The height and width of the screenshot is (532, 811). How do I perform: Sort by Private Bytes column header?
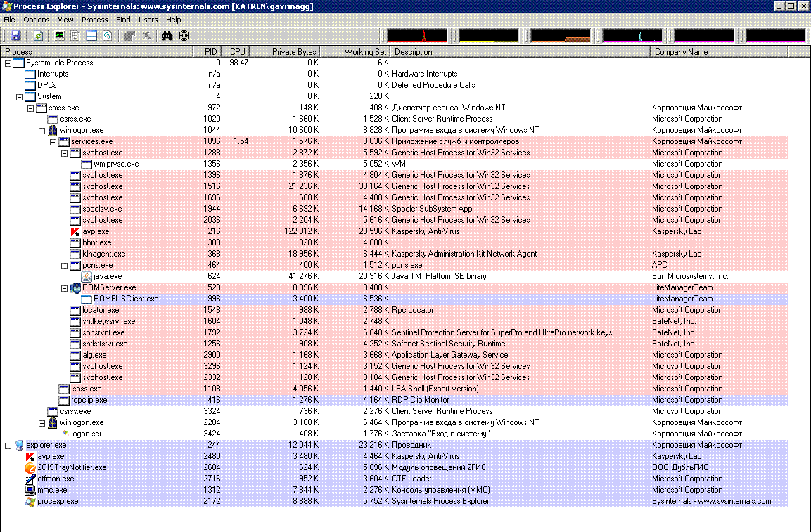point(285,52)
